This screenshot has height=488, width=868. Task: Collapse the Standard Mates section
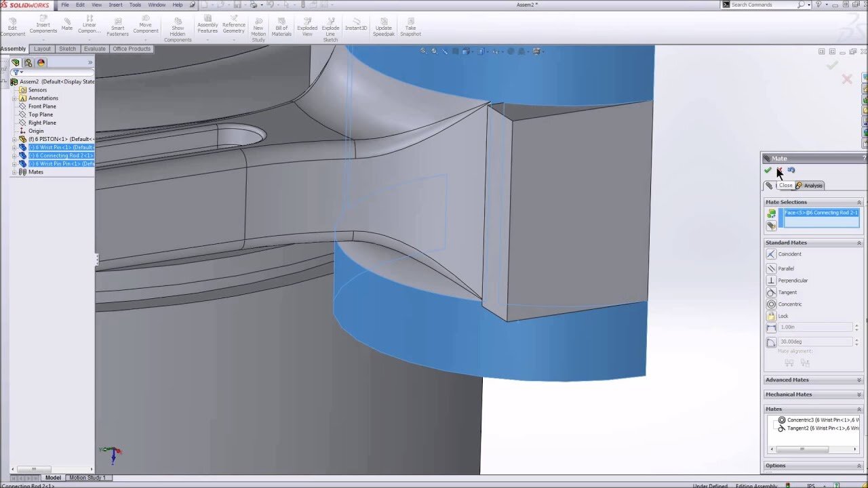(859, 242)
